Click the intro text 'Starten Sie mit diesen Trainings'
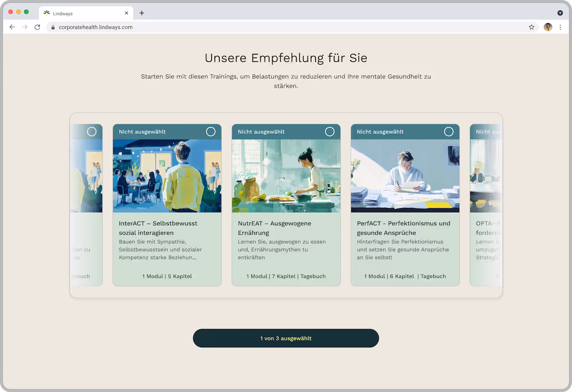Screen dimensions: 572x392 tap(286, 81)
